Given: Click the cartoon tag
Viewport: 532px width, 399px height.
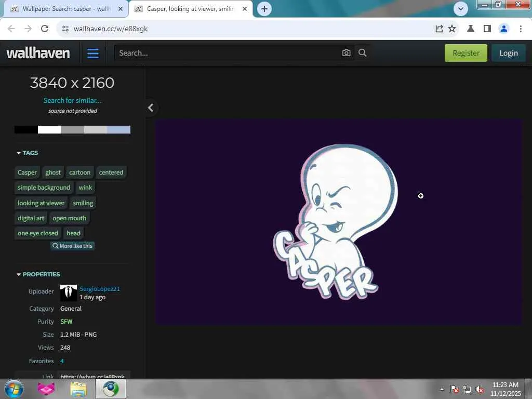Looking at the screenshot, I should click(x=79, y=172).
